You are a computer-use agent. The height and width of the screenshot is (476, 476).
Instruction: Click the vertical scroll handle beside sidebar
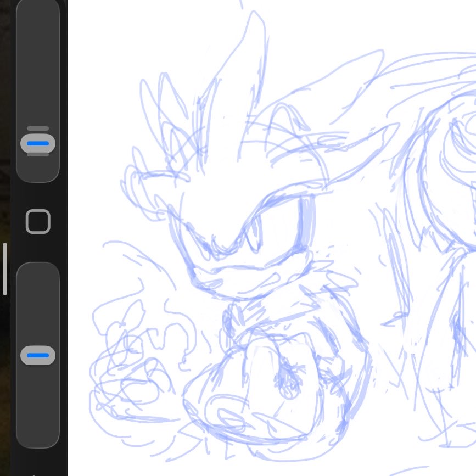point(5,269)
